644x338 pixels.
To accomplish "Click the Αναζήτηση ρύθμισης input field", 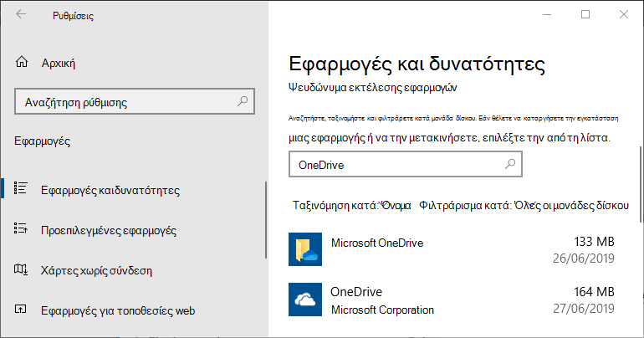I will tap(135, 101).
